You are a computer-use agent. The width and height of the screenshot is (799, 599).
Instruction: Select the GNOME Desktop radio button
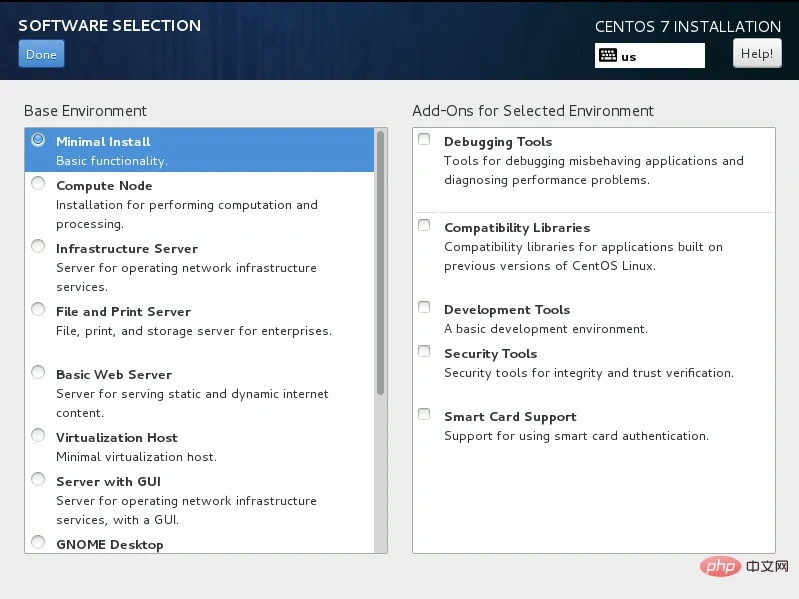pos(38,542)
